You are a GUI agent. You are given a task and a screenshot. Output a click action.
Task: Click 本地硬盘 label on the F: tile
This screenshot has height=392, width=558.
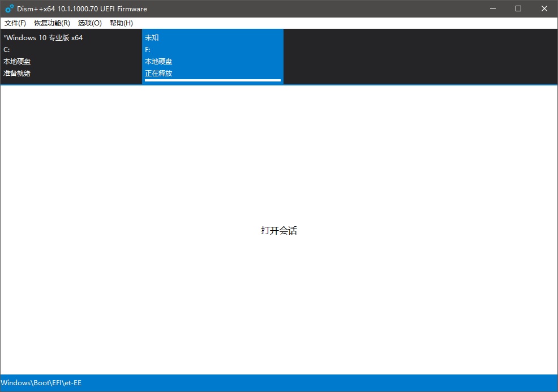[x=158, y=62]
